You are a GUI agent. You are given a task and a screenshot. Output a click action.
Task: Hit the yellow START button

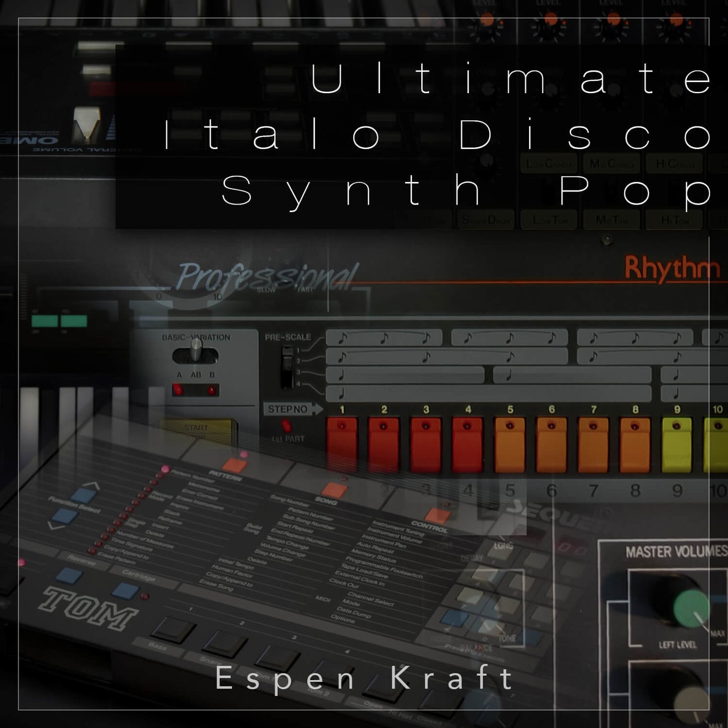[197, 431]
